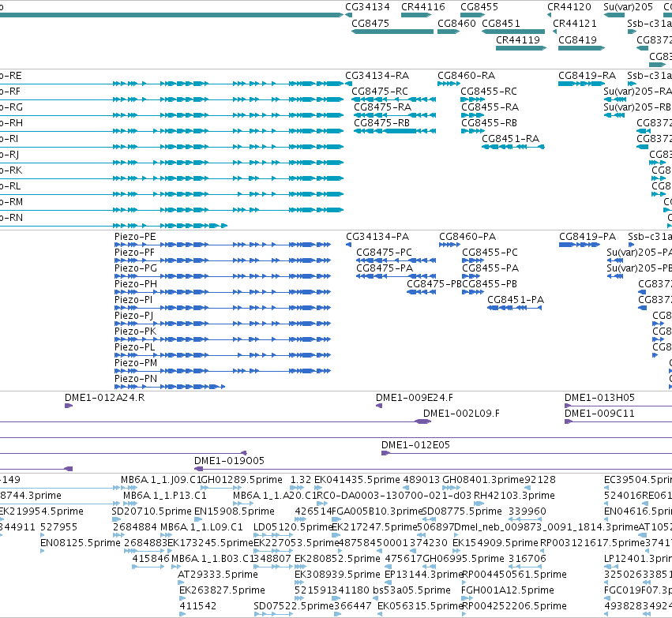The height and width of the screenshot is (618, 672).
Task: Click the Piezo-PL protein label
Action: [x=134, y=347]
